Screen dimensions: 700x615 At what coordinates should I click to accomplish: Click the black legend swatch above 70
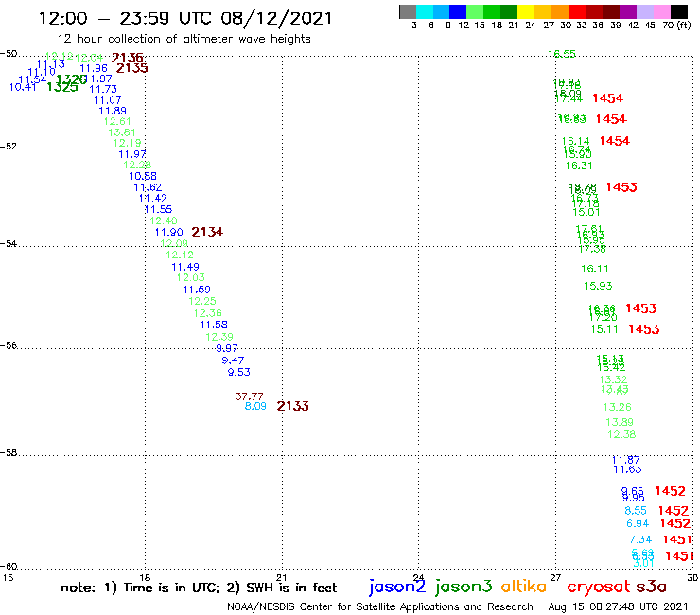pos(678,11)
